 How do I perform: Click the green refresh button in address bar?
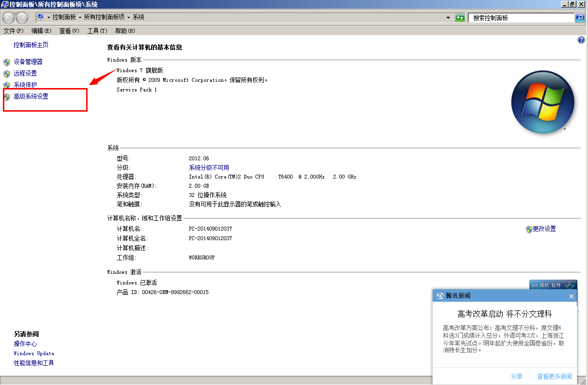click(x=460, y=18)
